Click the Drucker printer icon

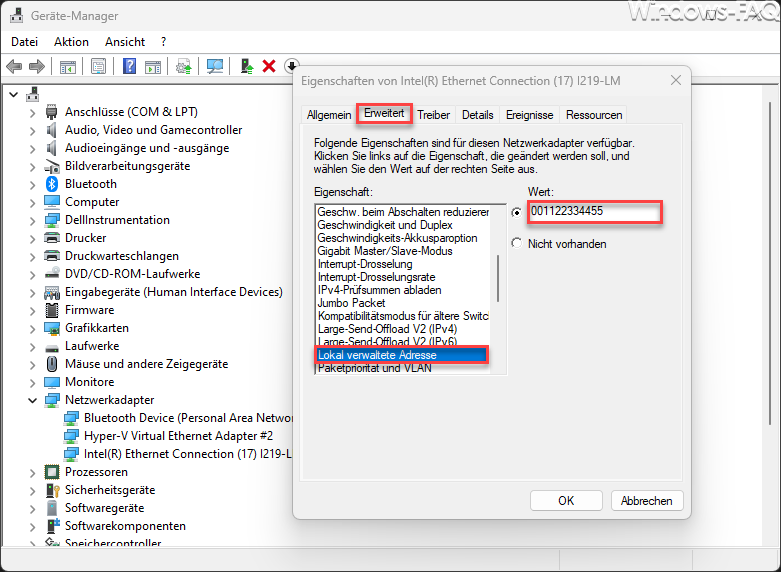[x=52, y=238]
